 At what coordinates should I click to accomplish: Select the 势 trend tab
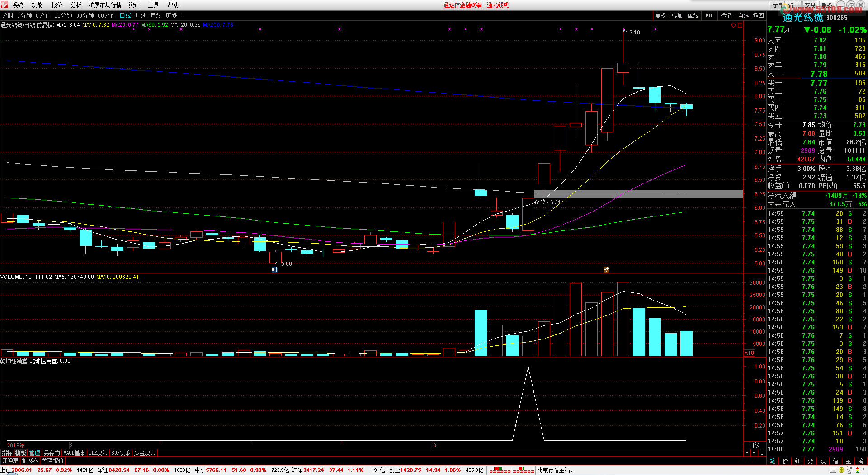tap(811, 461)
